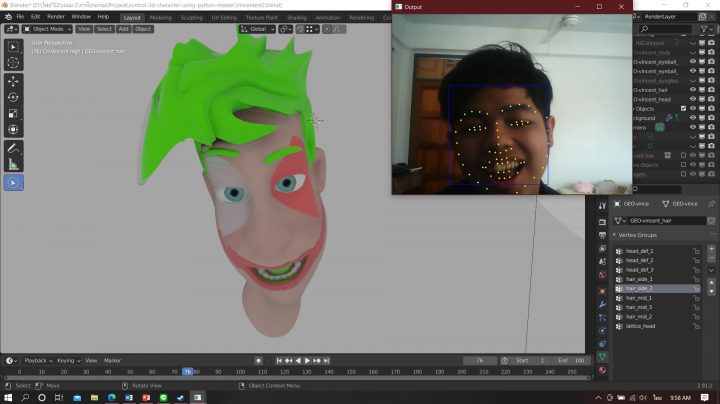
Task: Open the Object Mode dropdown
Action: click(x=46, y=29)
